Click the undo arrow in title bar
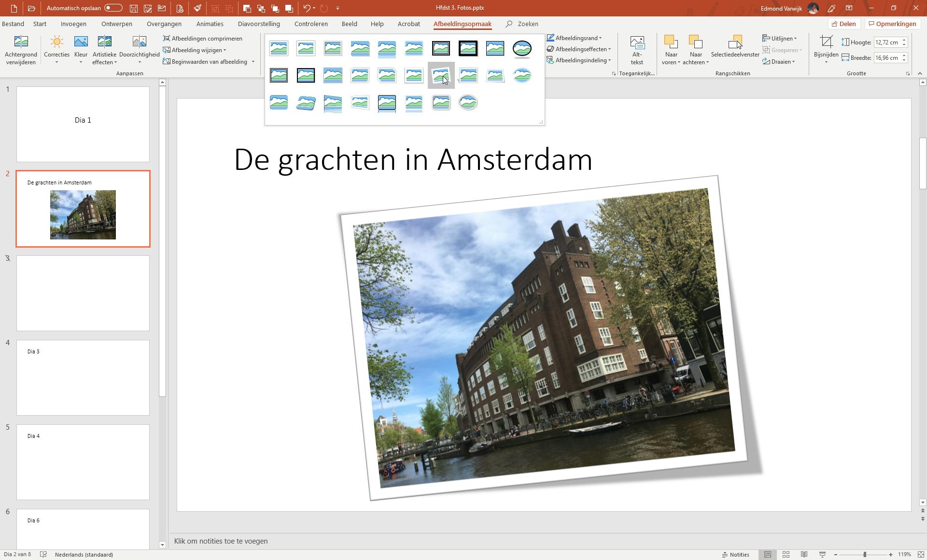The width and height of the screenshot is (927, 560). 306,8
